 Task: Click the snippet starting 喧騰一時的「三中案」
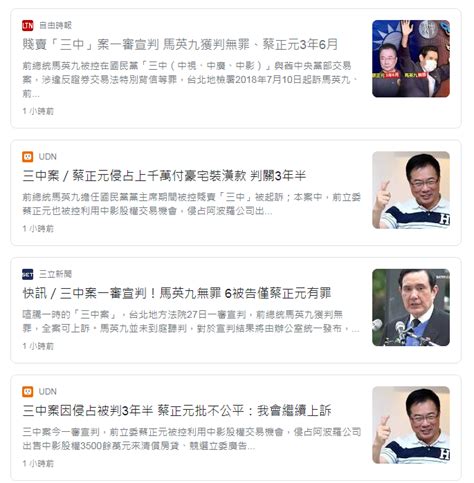tap(191, 322)
